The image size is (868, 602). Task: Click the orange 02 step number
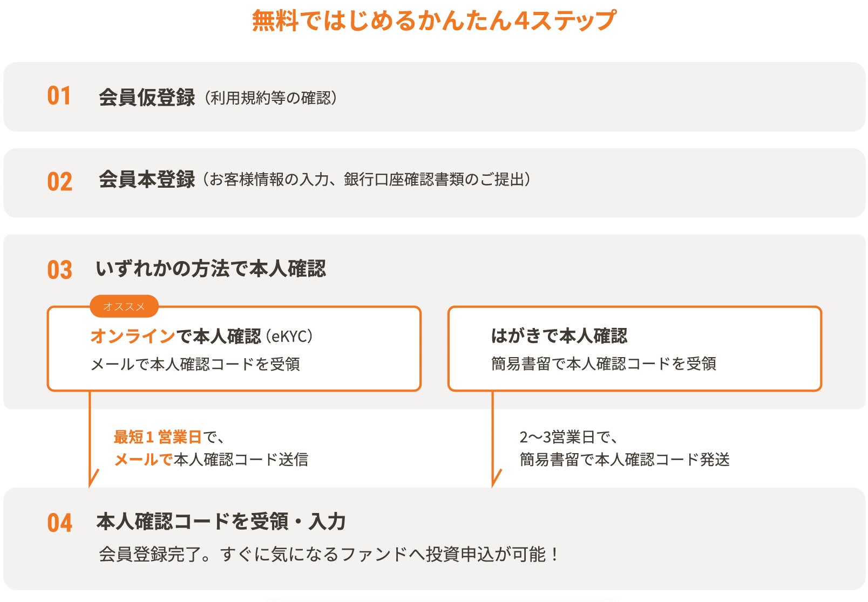59,182
